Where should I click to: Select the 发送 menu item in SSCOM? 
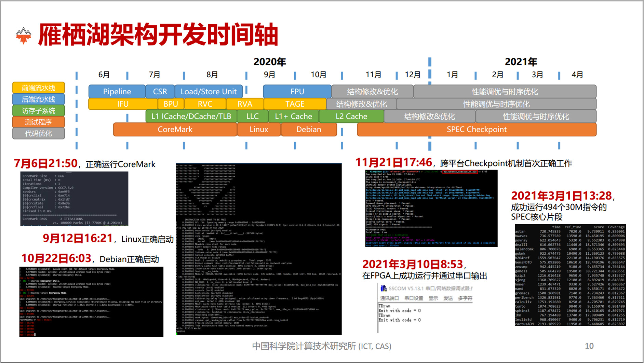[448, 298]
